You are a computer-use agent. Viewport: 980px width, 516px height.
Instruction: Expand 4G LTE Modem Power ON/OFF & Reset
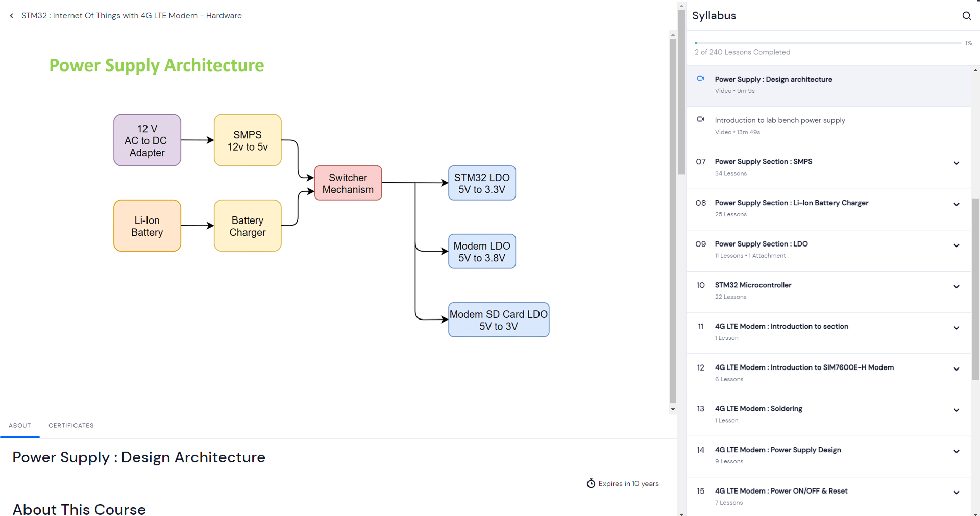point(956,493)
